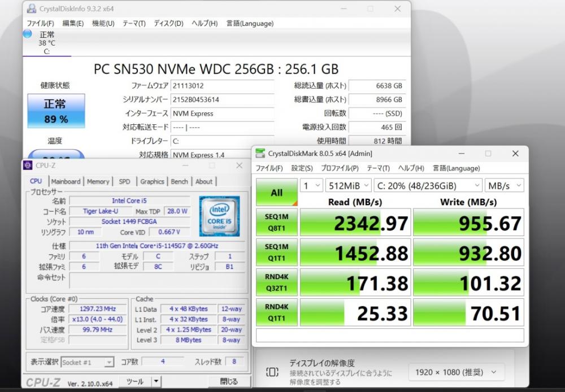Click the 70.51 random write result
This screenshot has height=392, width=565.
pos(468,312)
